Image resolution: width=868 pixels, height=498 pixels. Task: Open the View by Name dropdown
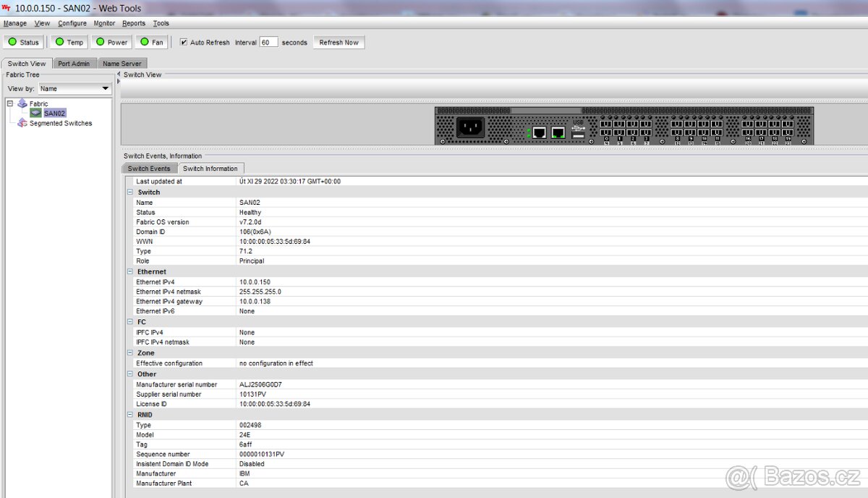tap(75, 88)
